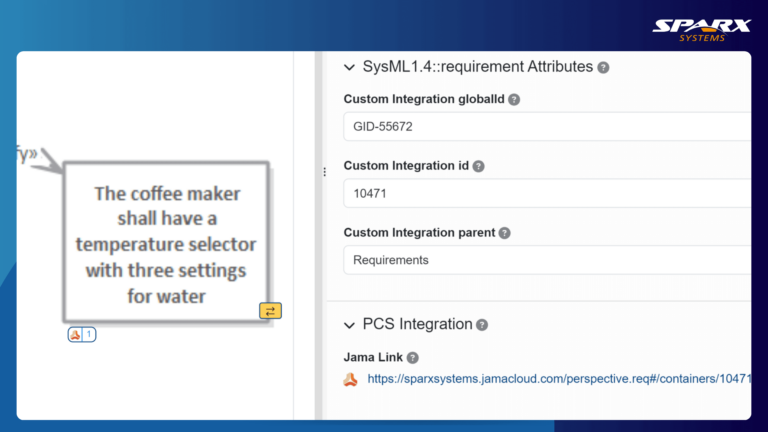Viewport: 768px width, 432px height.
Task: Click the PCS Integration heading text
Action: [x=417, y=324]
